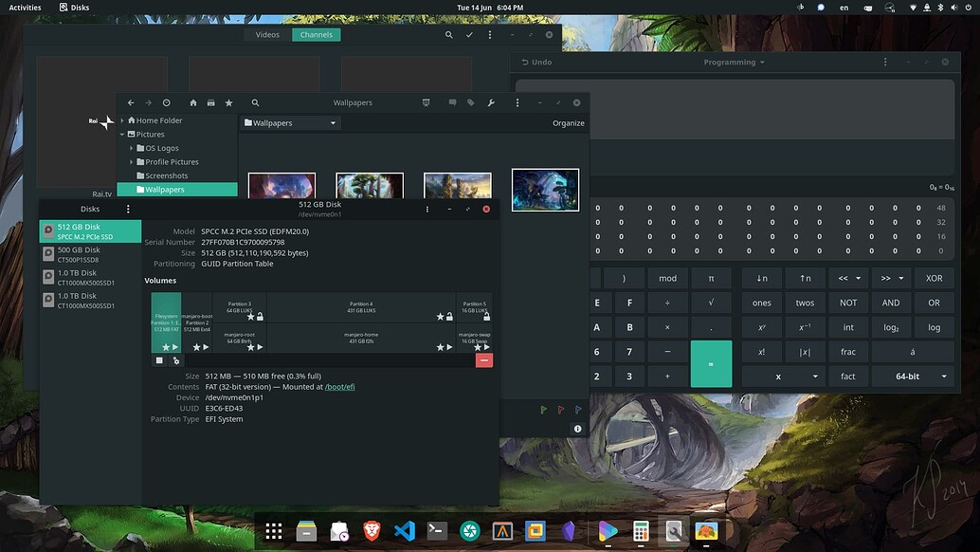This screenshot has height=552, width=980.
Task: Launch Brave browser from the dock
Action: [x=372, y=531]
